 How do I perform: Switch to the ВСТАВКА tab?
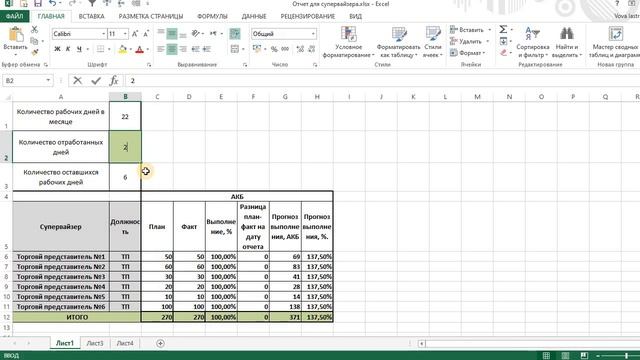[x=91, y=16]
